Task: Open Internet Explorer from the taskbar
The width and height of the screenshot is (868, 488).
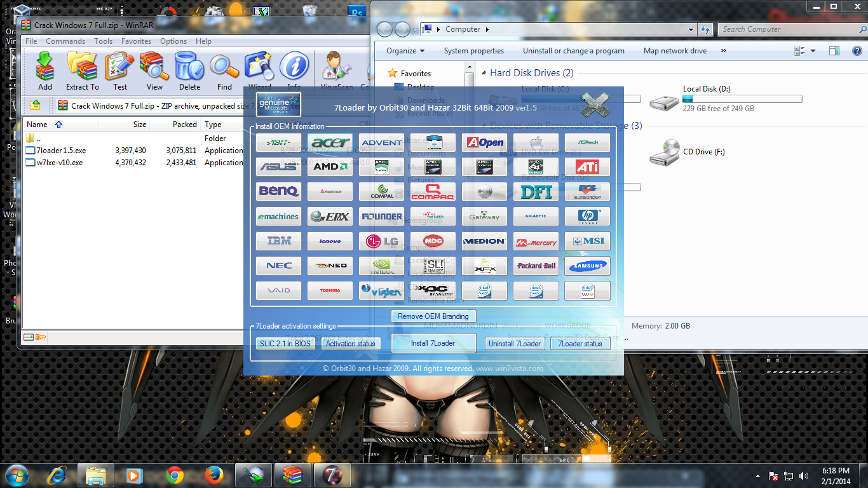Action: [57, 475]
